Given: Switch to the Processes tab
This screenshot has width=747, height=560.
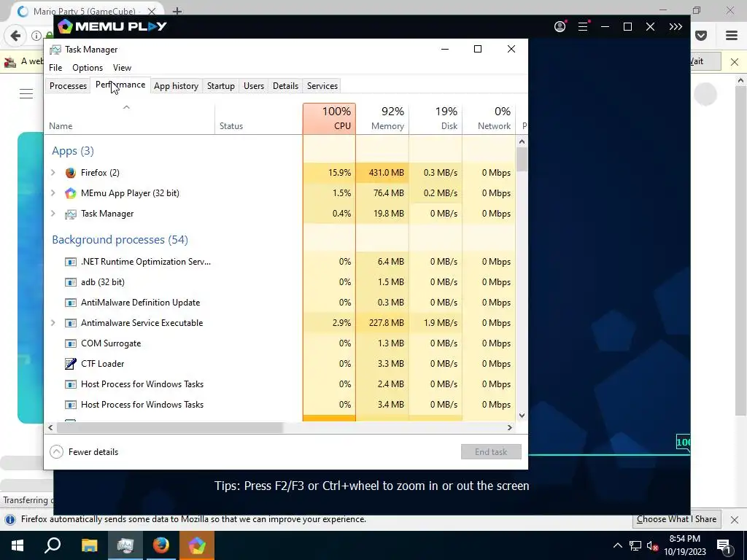Looking at the screenshot, I should tap(68, 86).
